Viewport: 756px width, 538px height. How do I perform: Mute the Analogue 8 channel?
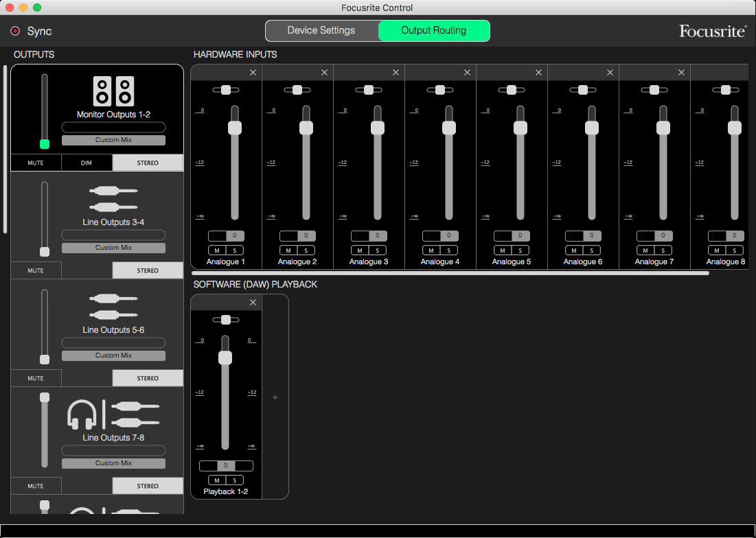pyautogui.click(x=716, y=250)
